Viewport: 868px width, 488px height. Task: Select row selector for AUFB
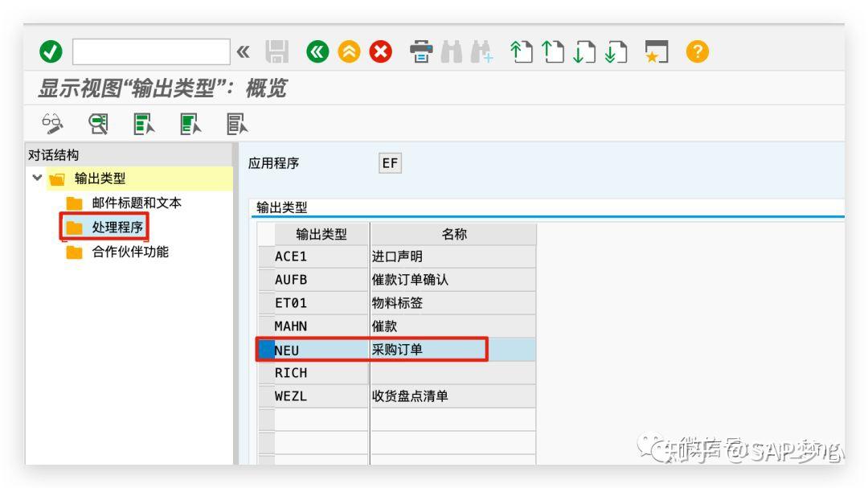(x=266, y=280)
